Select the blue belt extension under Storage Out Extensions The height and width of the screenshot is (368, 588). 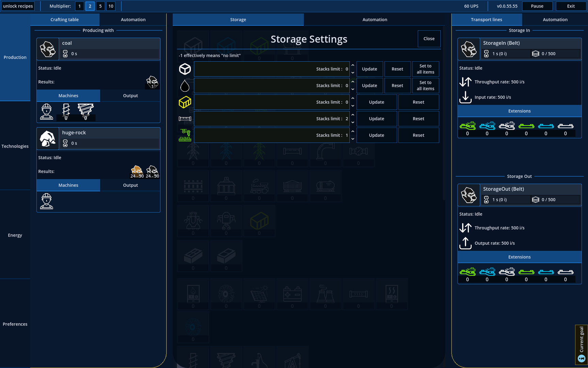pyautogui.click(x=546, y=272)
